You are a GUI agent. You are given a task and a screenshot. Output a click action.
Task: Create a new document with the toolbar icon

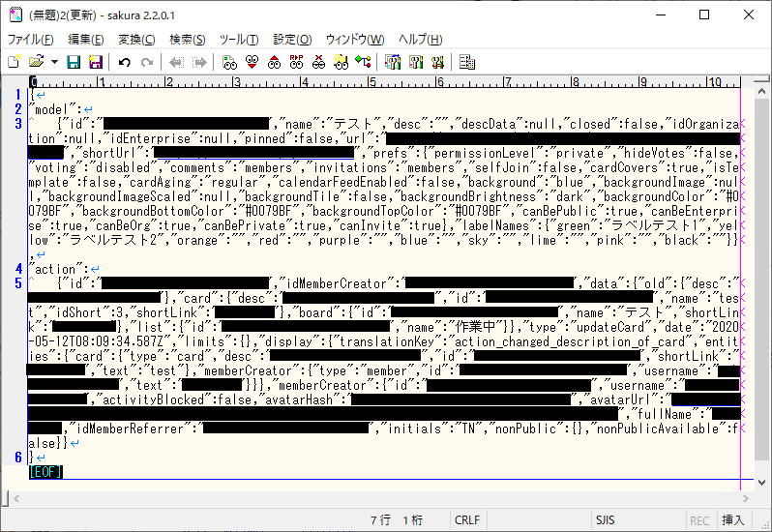pos(14,62)
